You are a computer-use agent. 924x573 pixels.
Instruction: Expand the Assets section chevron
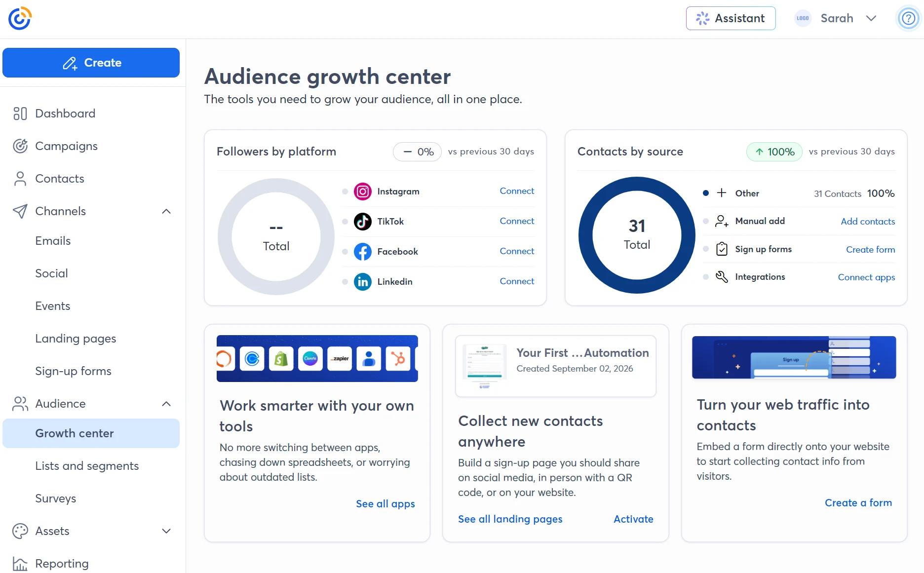pyautogui.click(x=166, y=531)
